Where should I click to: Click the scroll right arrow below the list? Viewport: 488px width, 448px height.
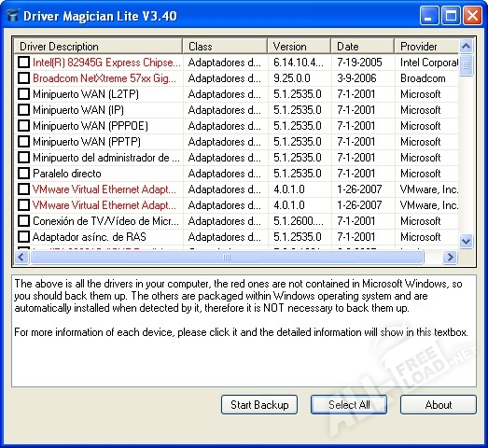click(450, 258)
